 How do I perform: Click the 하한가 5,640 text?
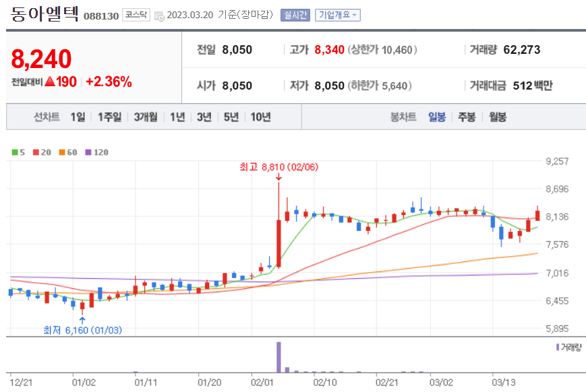point(380,86)
